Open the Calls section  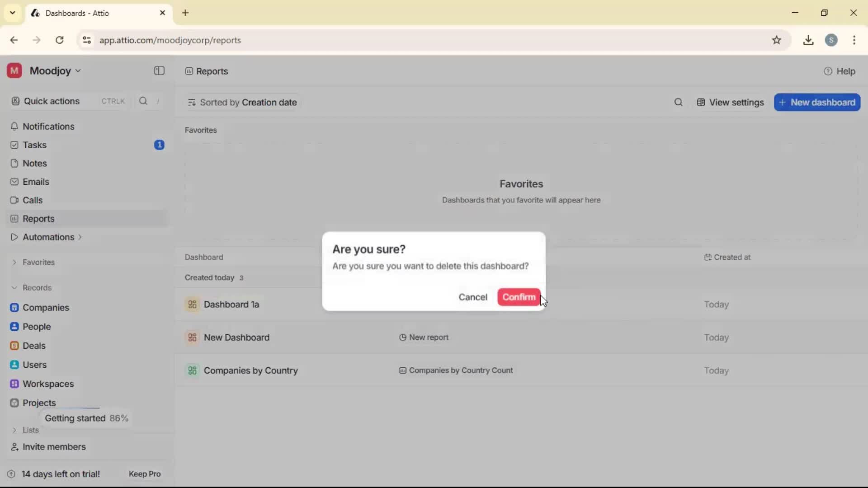tap(32, 200)
